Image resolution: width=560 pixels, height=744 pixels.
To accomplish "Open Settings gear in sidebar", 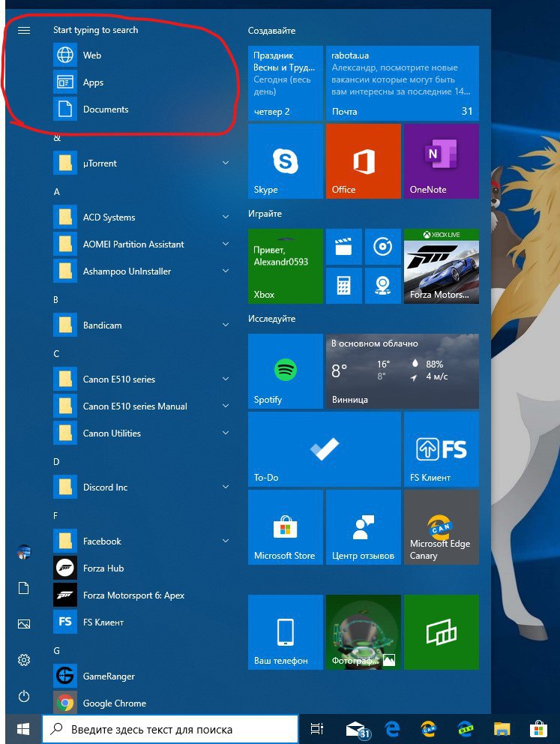I will point(24,660).
